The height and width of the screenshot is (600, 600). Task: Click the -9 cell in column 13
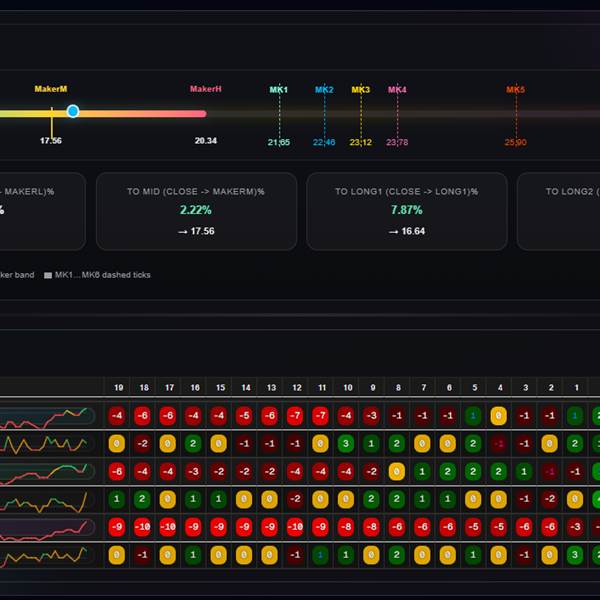pos(269,527)
